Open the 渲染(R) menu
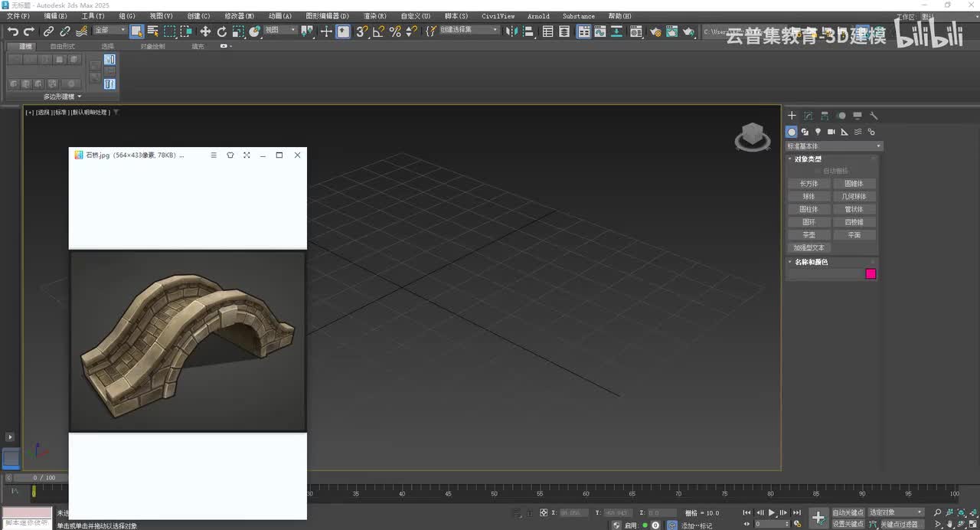The height and width of the screenshot is (530, 980). 374,16
